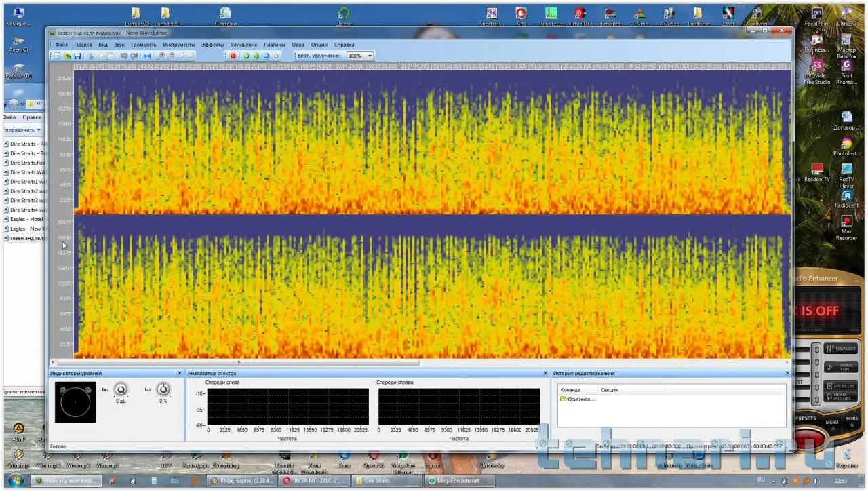Click the Zoom in magnifier icon
Image resolution: width=868 pixels, height=491 pixels.
click(161, 56)
